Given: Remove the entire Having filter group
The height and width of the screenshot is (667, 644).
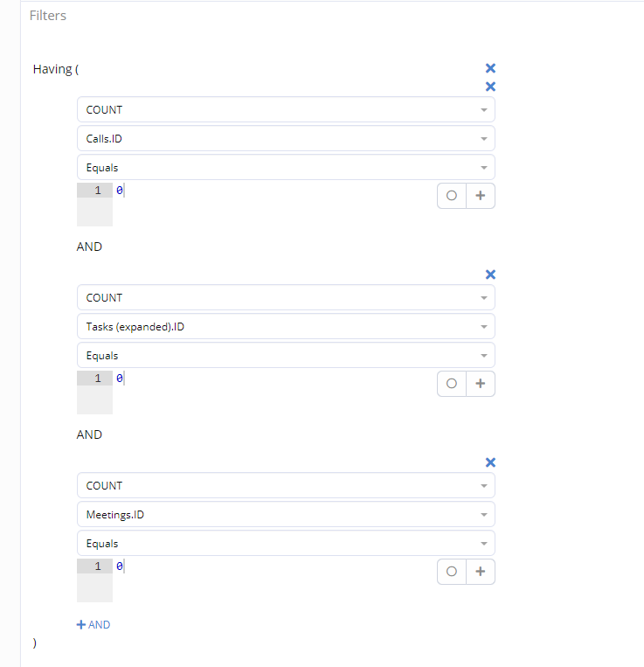Looking at the screenshot, I should 490,68.
